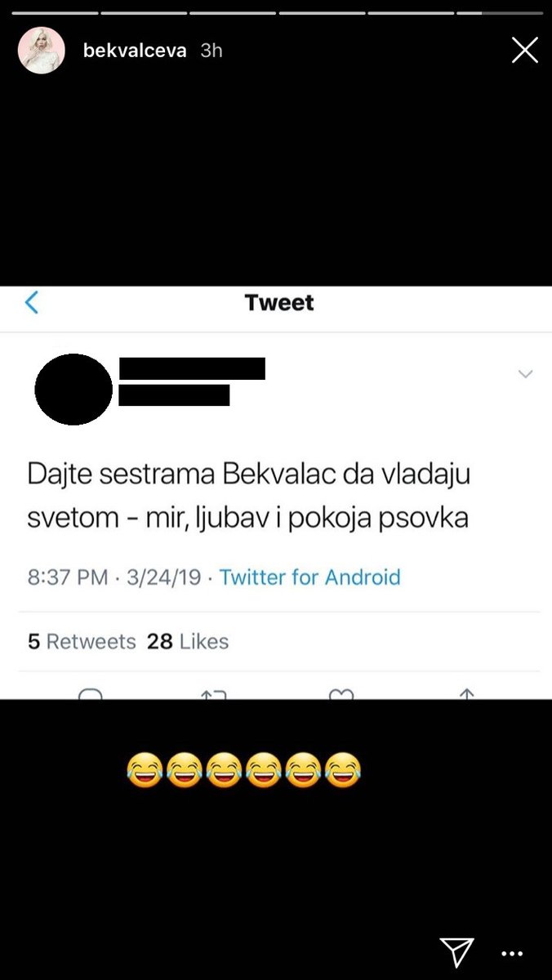Tap the row of laughing emojis
The width and height of the screenshot is (552, 980).
point(244,770)
